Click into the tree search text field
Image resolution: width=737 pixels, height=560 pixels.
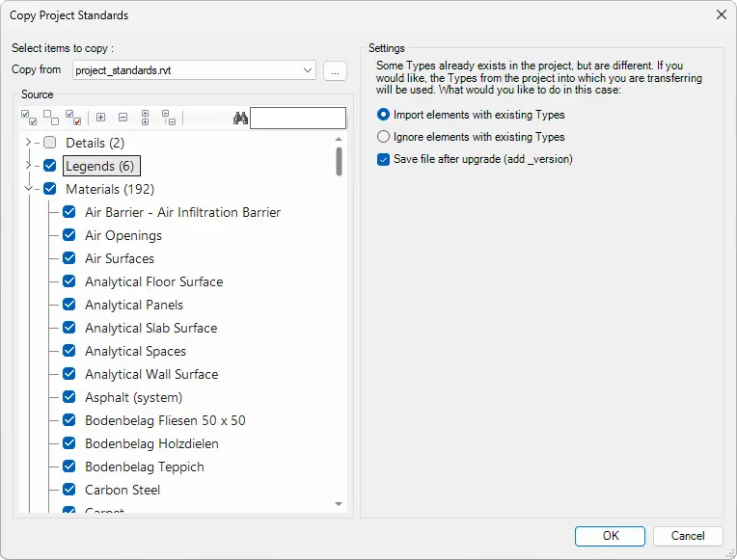[x=298, y=118]
